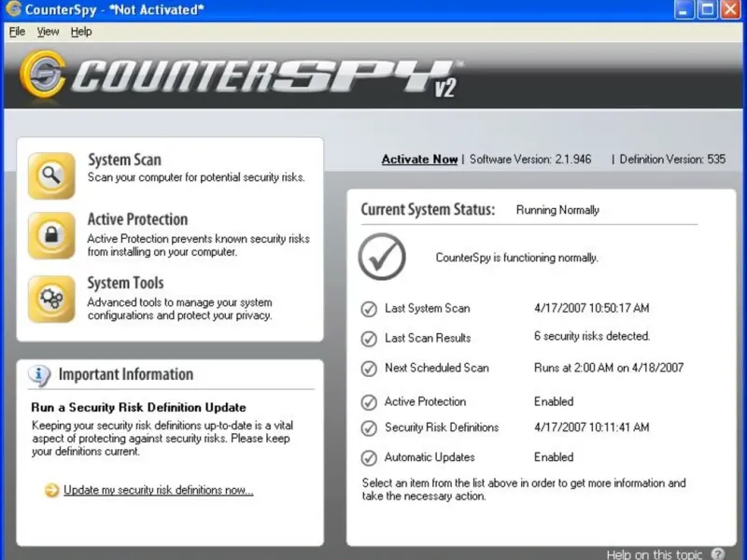Click the large status checkmark icon
This screenshot has width=747, height=560.
tap(382, 257)
